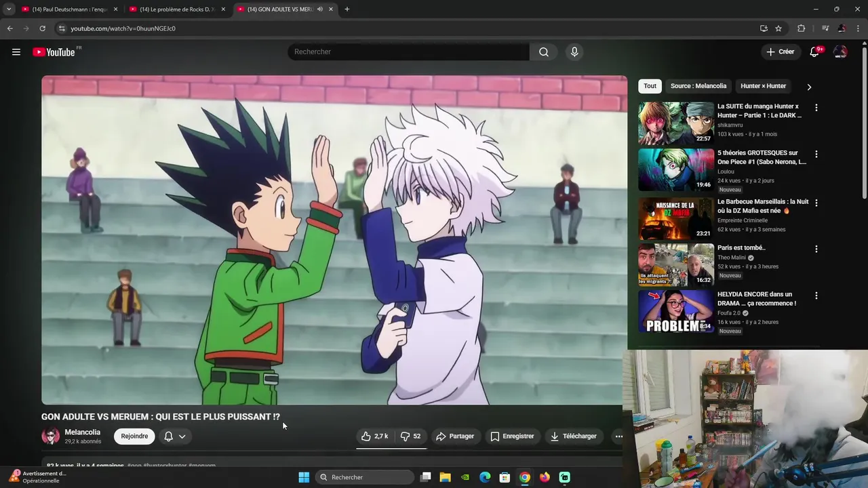This screenshot has width=868, height=488.
Task: Go back with browser back arrow
Action: click(x=10, y=28)
